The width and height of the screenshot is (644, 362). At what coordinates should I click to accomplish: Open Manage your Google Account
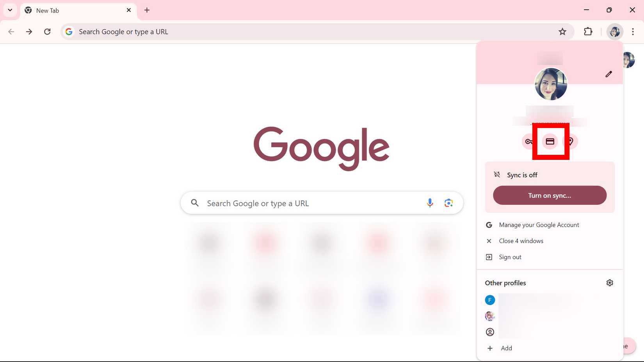point(539,225)
